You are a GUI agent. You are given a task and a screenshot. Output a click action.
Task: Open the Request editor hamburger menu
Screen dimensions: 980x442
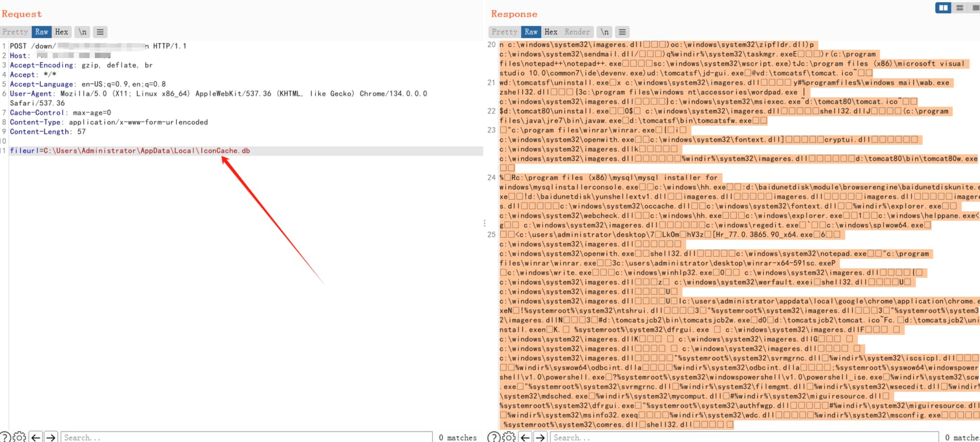(x=100, y=32)
